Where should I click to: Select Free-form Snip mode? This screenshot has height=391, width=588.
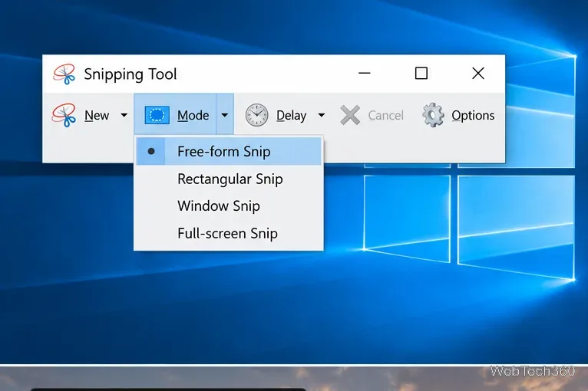229,151
